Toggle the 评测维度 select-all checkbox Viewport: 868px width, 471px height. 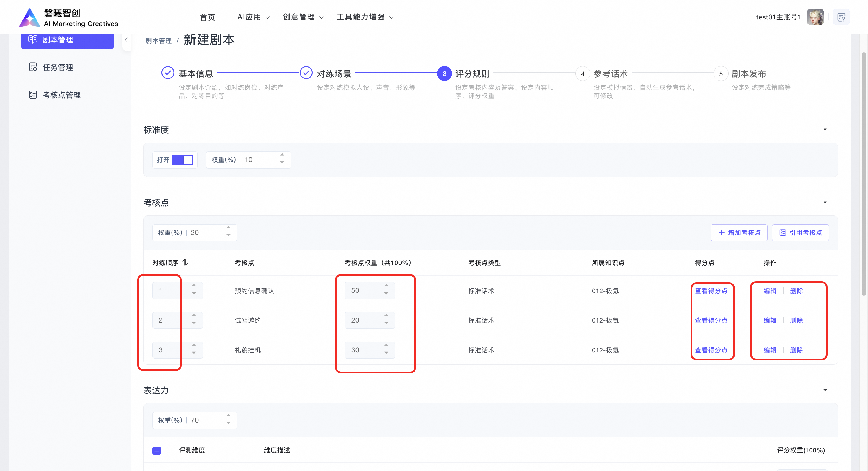click(x=157, y=450)
